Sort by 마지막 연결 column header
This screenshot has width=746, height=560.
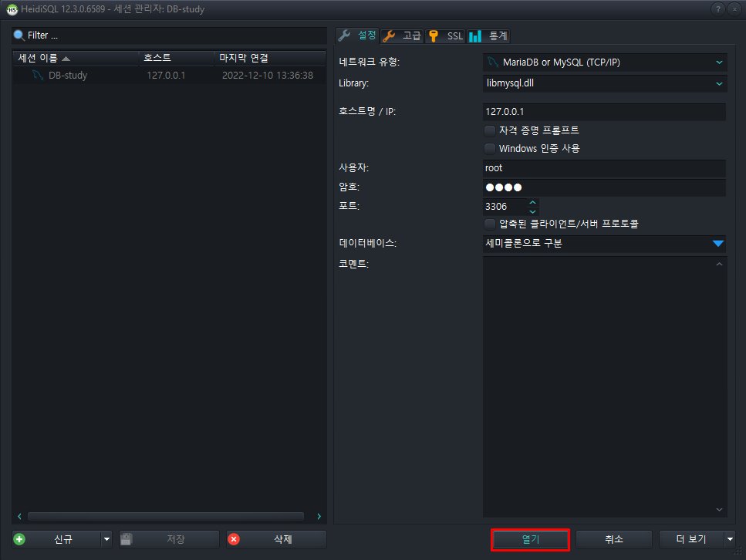point(270,58)
